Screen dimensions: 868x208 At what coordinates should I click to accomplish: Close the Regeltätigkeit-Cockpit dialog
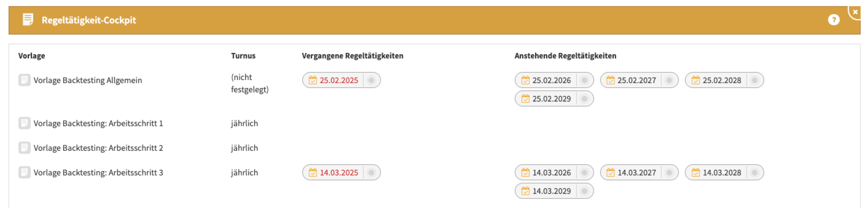click(x=855, y=12)
